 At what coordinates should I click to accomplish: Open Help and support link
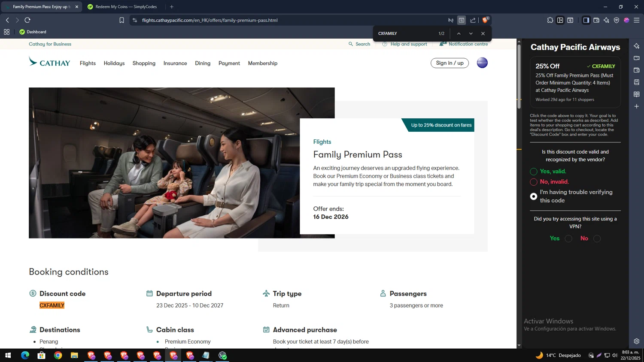(404, 44)
